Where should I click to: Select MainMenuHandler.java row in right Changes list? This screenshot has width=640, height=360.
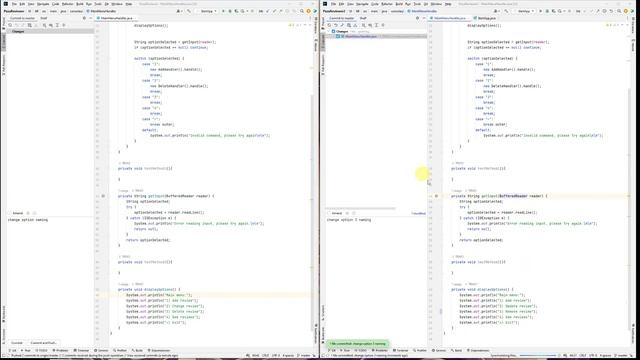click(376, 36)
